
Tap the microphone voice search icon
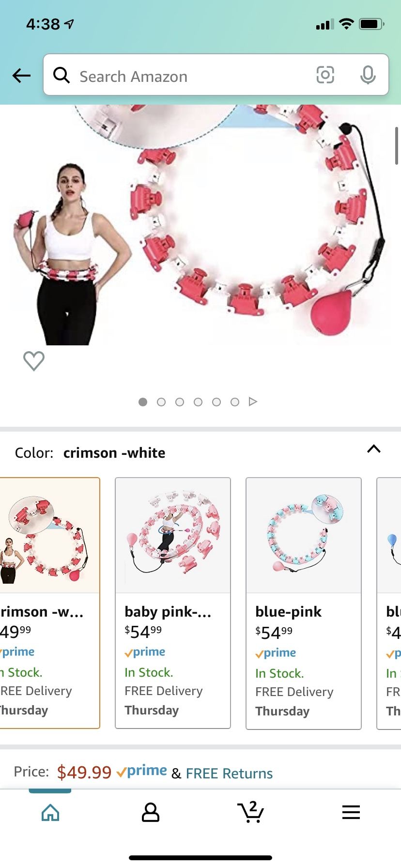(368, 75)
